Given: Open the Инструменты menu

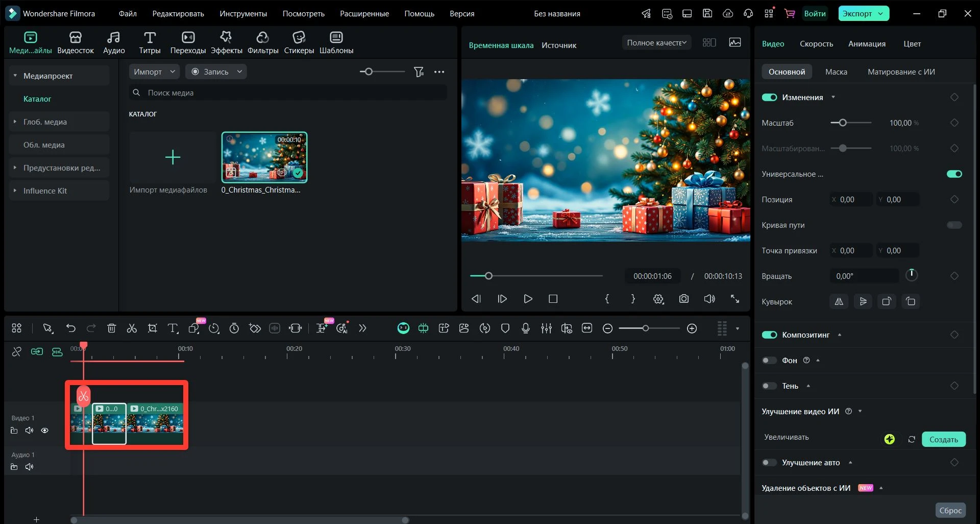Looking at the screenshot, I should pos(243,14).
